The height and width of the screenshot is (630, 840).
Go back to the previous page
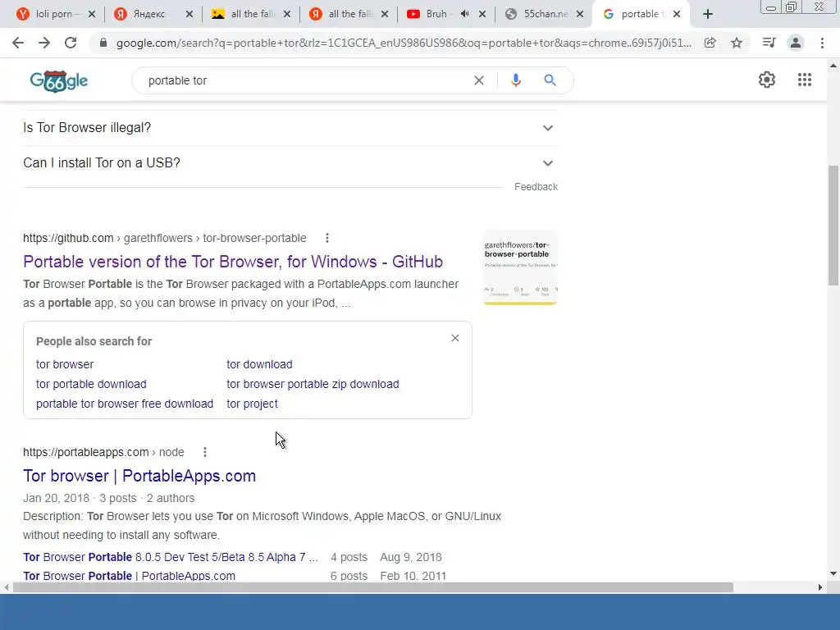tap(18, 43)
